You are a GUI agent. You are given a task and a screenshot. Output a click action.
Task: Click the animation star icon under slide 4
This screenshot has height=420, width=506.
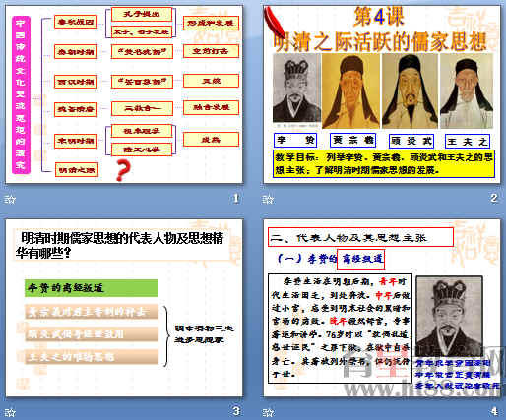coord(268,412)
